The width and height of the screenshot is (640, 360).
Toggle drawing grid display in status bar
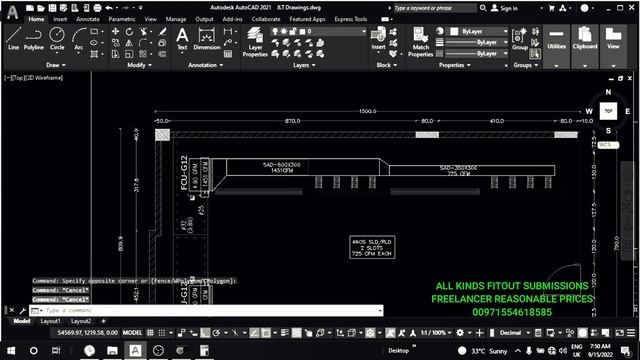coord(150,333)
